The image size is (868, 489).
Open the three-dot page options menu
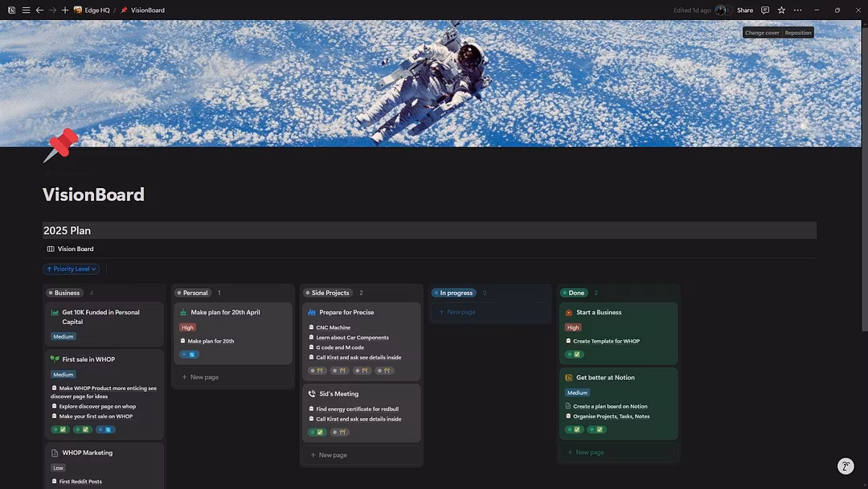pyautogui.click(x=797, y=10)
